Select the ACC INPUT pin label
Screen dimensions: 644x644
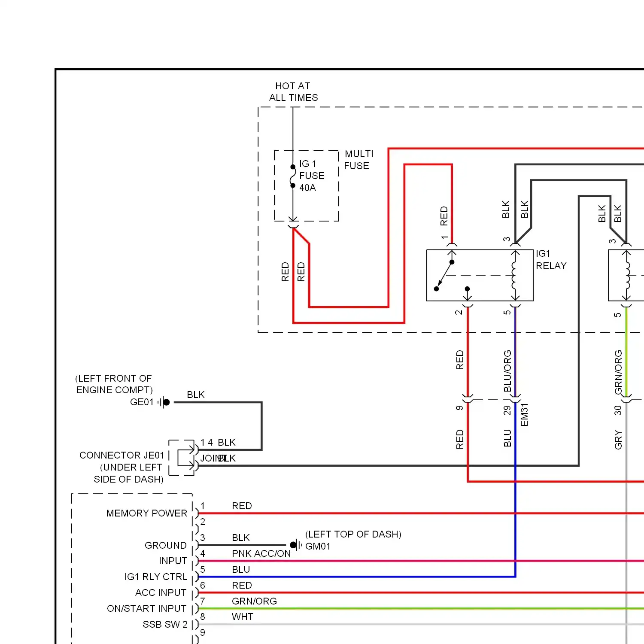pyautogui.click(x=161, y=592)
